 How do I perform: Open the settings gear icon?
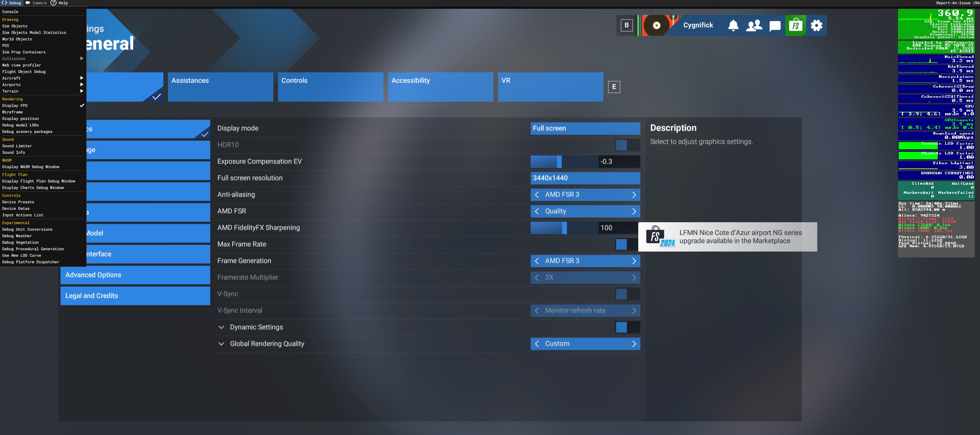tap(816, 25)
